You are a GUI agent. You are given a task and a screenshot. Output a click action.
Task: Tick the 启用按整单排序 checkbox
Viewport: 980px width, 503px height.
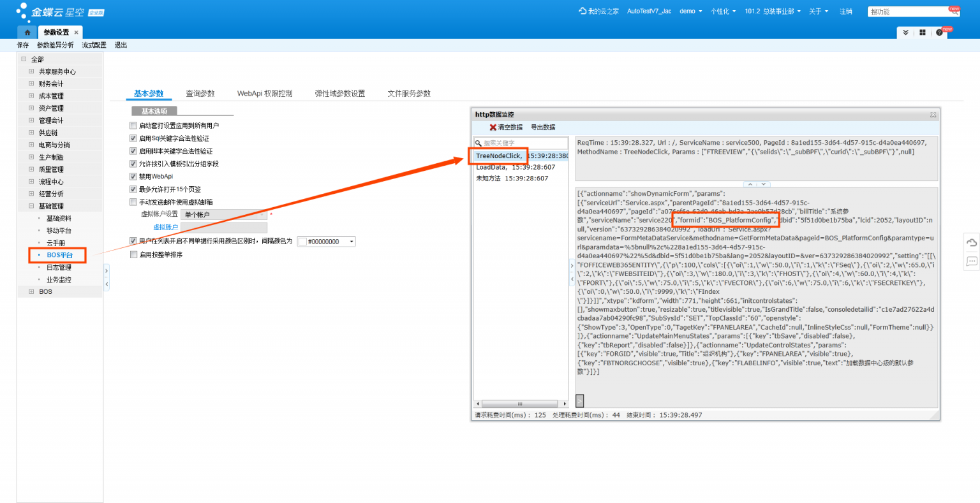click(x=133, y=255)
